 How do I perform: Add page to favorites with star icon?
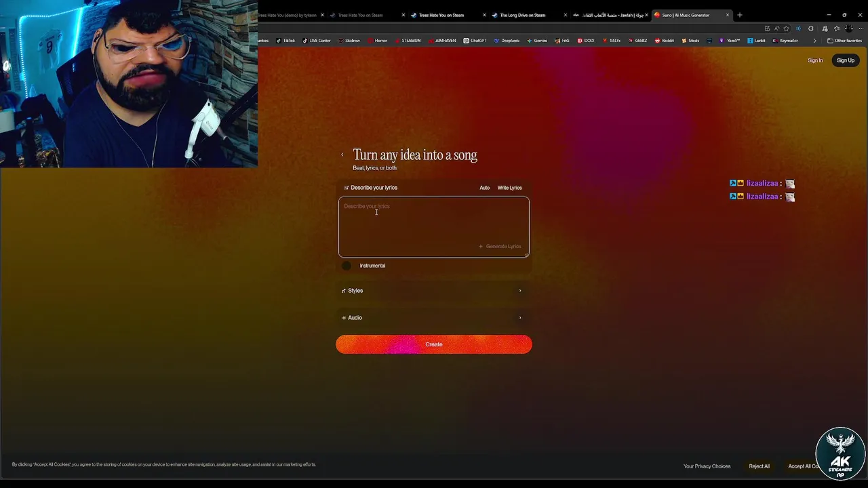point(787,28)
